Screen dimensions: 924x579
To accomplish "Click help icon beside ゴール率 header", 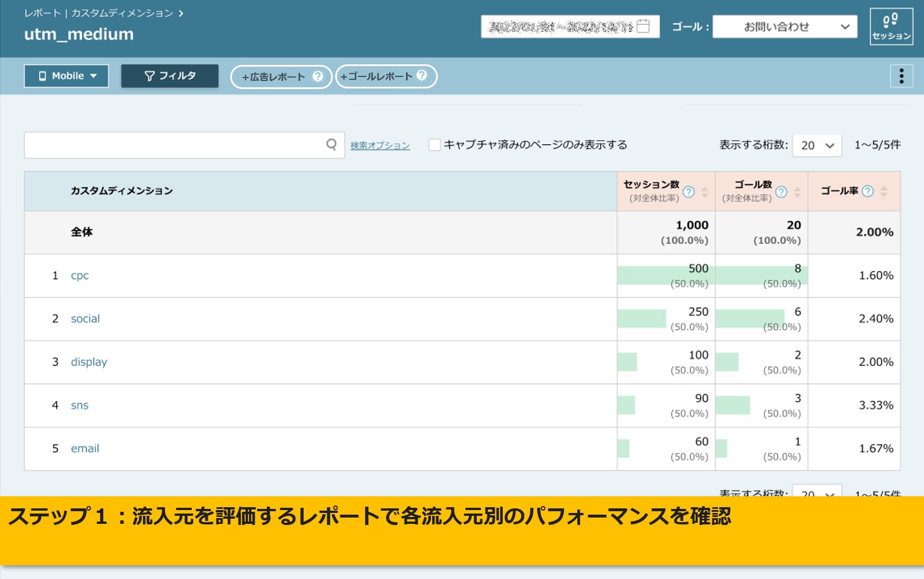I will pos(868,191).
